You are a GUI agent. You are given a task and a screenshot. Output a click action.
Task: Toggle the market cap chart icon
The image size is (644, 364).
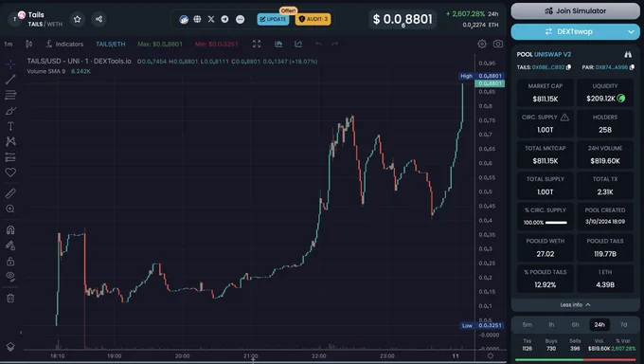(278, 44)
